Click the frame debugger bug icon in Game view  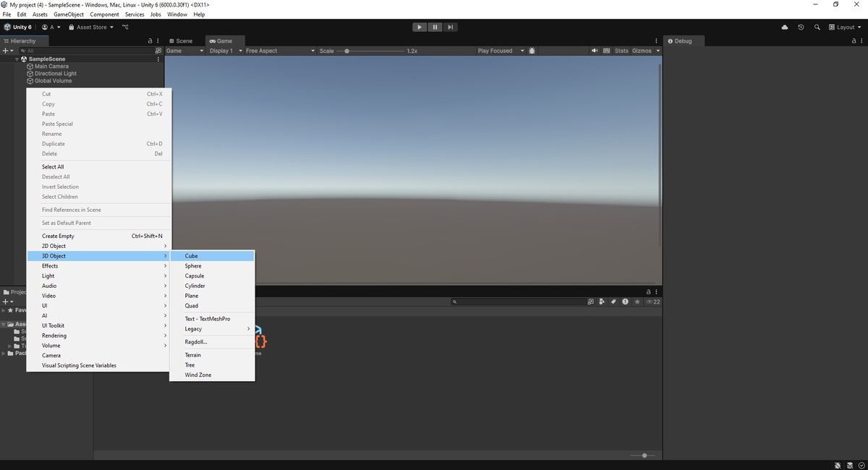point(532,51)
